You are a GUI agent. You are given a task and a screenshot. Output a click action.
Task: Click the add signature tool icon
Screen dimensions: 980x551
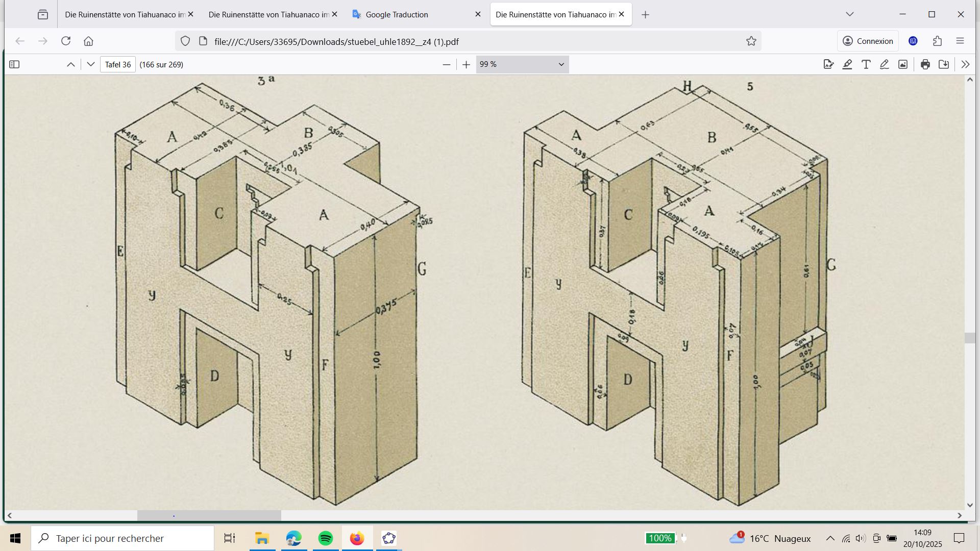point(828,64)
